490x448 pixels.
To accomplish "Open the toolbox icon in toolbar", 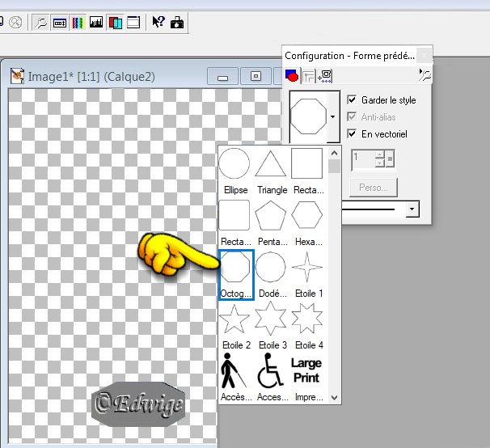I will (x=177, y=23).
